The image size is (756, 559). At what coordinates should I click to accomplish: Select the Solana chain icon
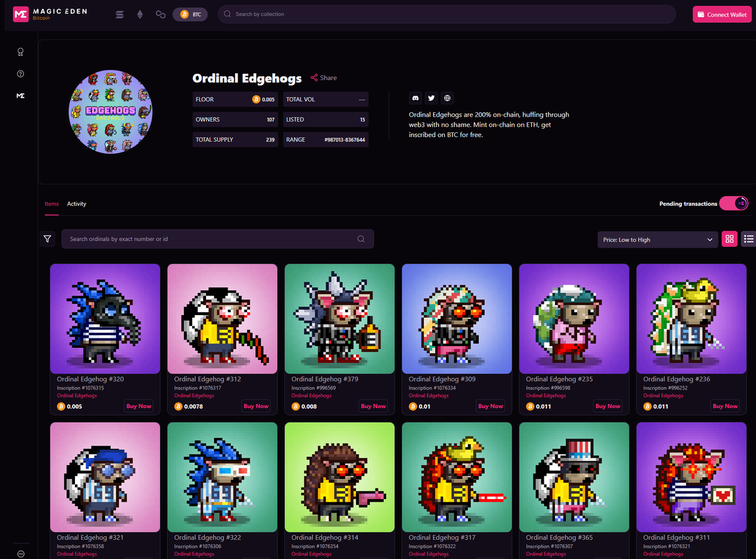pos(120,14)
